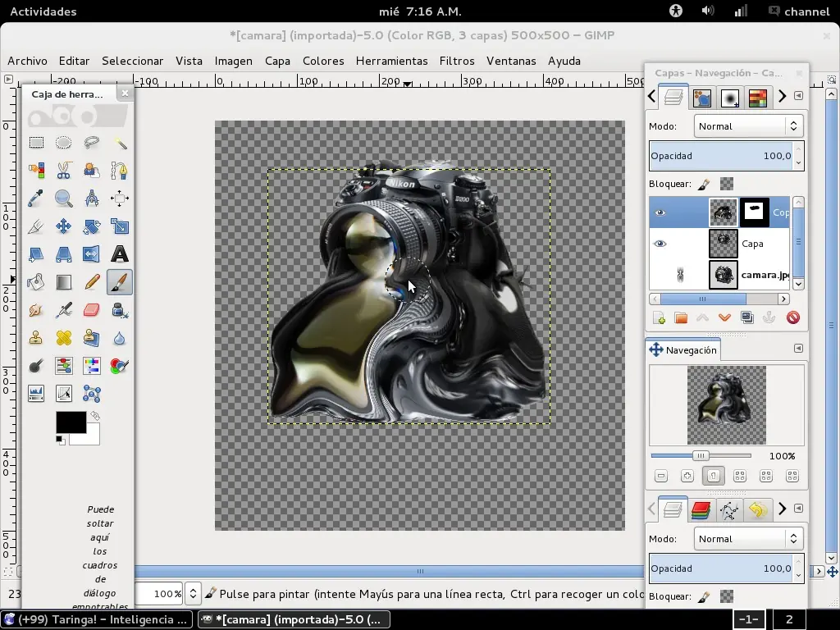
Task: Select the Paintbrush tool
Action: (120, 282)
